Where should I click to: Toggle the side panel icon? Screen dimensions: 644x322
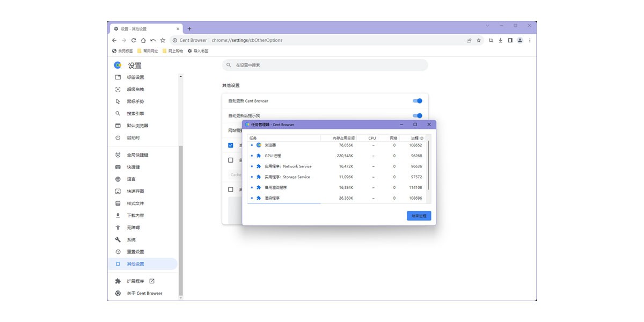click(x=510, y=40)
